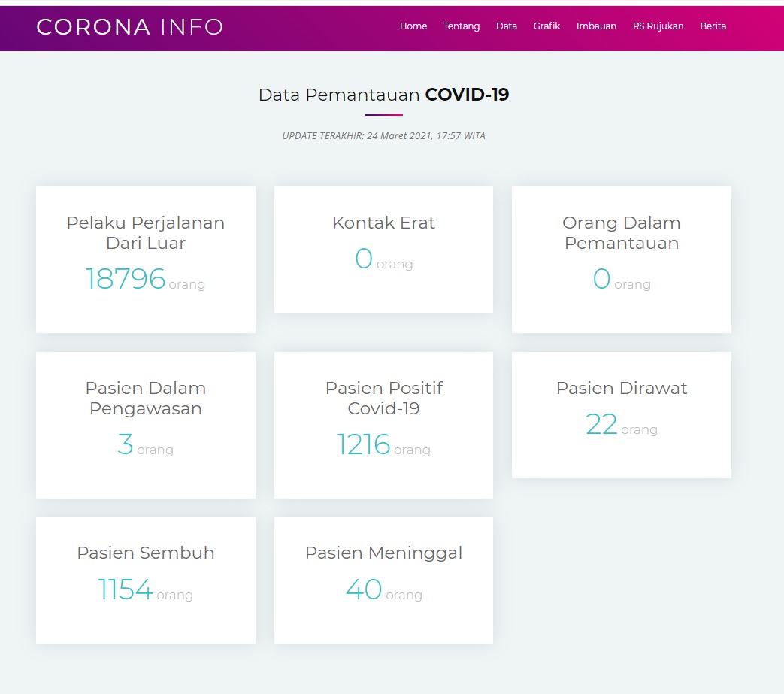The image size is (784, 694).
Task: Open the Pasien Dalam Pengawasan card
Action: (x=146, y=425)
